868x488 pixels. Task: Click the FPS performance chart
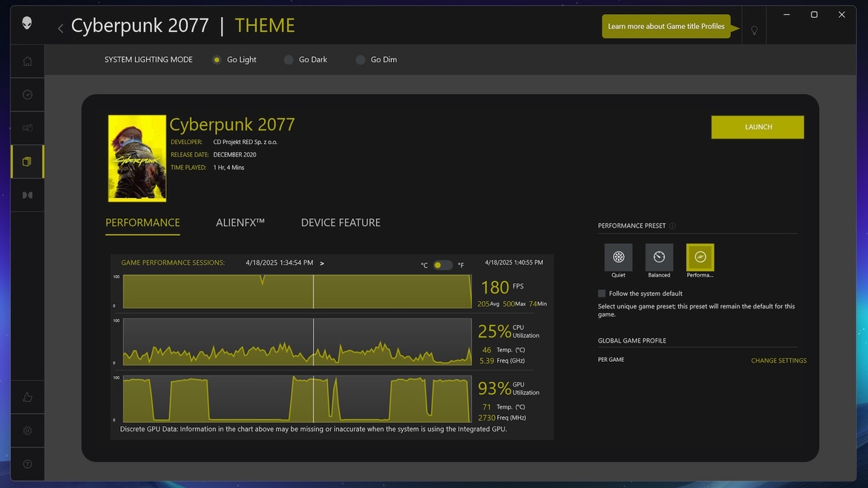pos(297,291)
